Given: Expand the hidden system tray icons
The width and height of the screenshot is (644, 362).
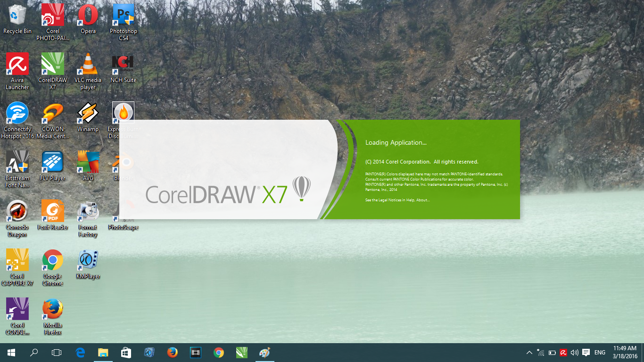Looking at the screenshot, I should pos(529,352).
